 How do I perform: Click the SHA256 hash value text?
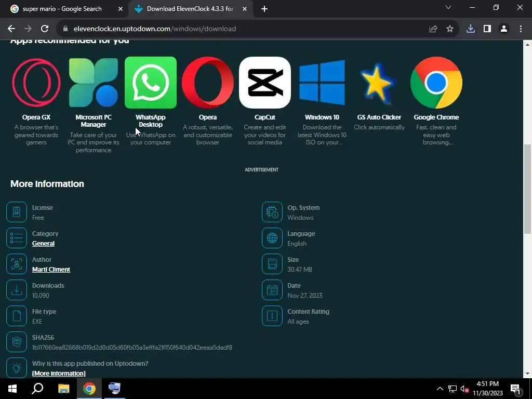132,348
